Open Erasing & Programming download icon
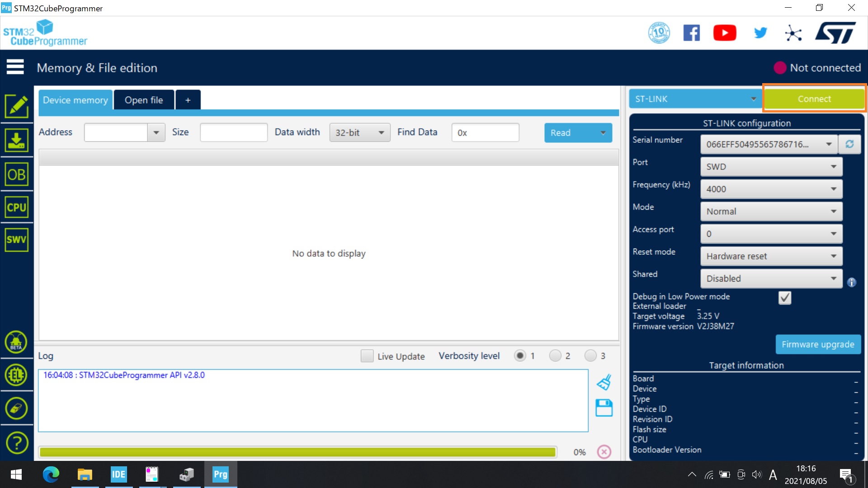This screenshot has width=868, height=488. coord(17,140)
